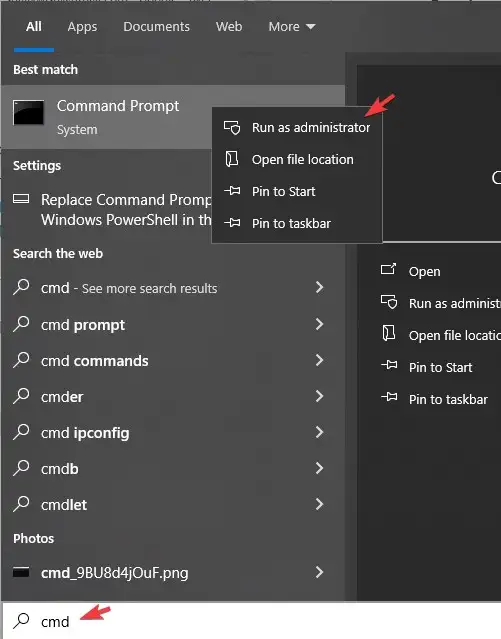This screenshot has height=639, width=501.
Task: Expand the More dropdown filter
Action: coord(292,27)
